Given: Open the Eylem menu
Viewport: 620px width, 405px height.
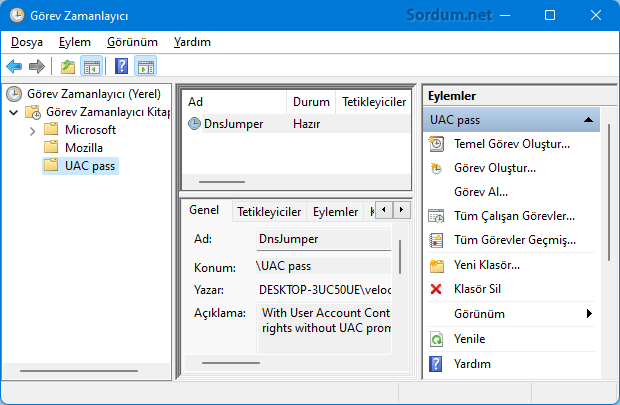Looking at the screenshot, I should (75, 42).
